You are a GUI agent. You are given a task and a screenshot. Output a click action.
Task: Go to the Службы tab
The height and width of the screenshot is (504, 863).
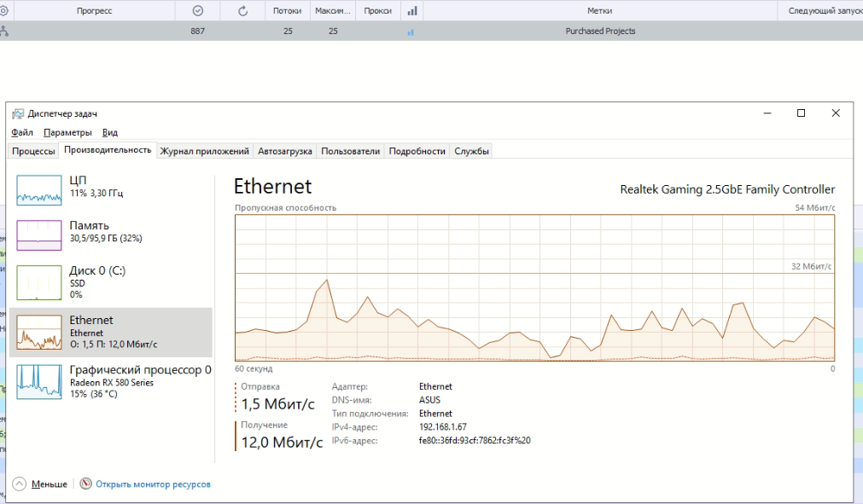pos(472,151)
